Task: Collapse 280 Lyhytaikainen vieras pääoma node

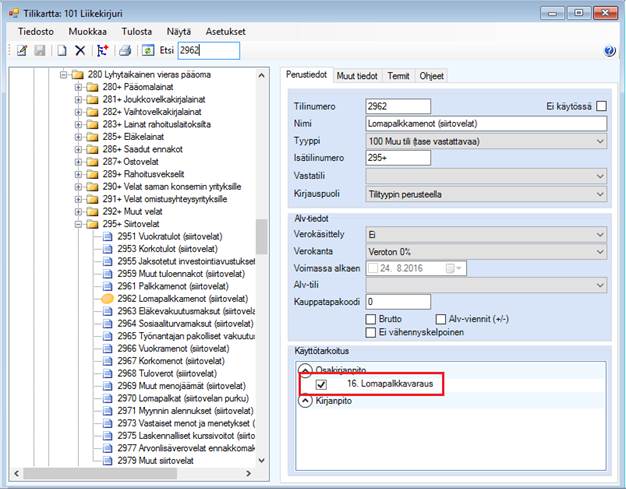Action: pos(63,75)
